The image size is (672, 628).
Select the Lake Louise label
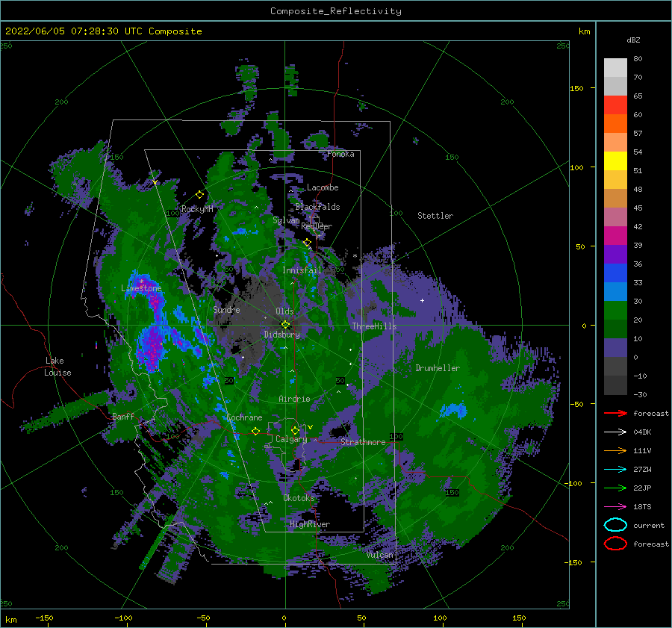point(58,367)
